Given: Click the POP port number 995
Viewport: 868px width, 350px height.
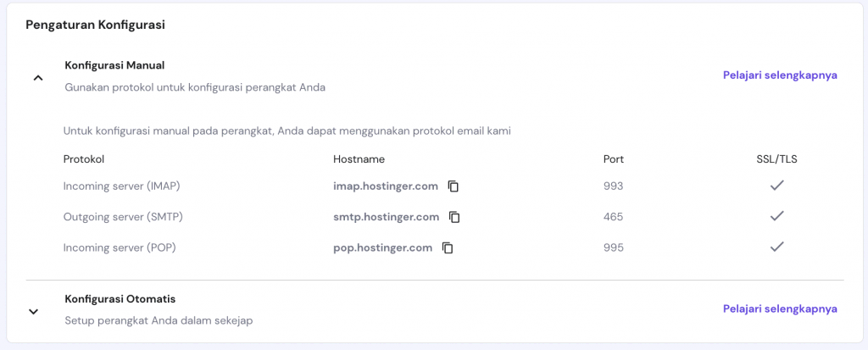Looking at the screenshot, I should [x=613, y=247].
